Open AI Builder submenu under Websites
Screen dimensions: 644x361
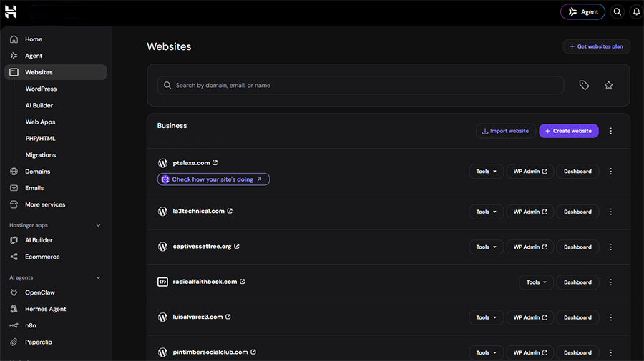click(x=39, y=105)
